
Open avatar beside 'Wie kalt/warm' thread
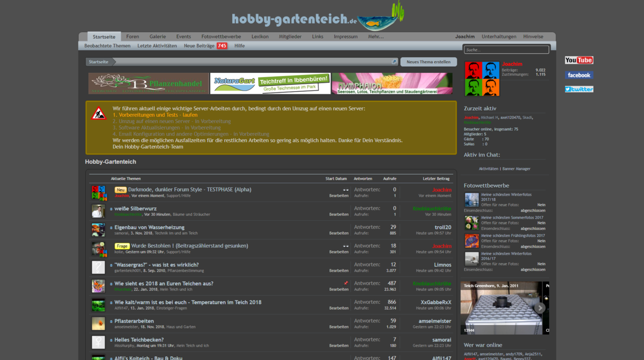tap(98, 305)
